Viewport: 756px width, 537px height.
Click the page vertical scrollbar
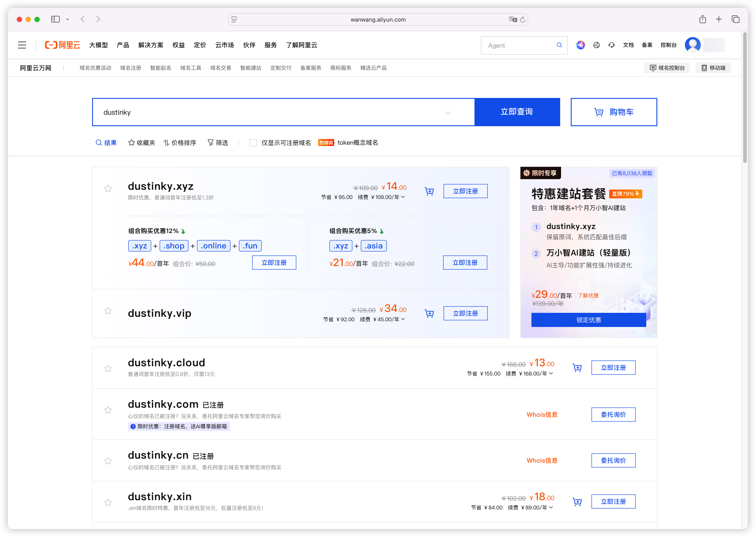point(745,98)
